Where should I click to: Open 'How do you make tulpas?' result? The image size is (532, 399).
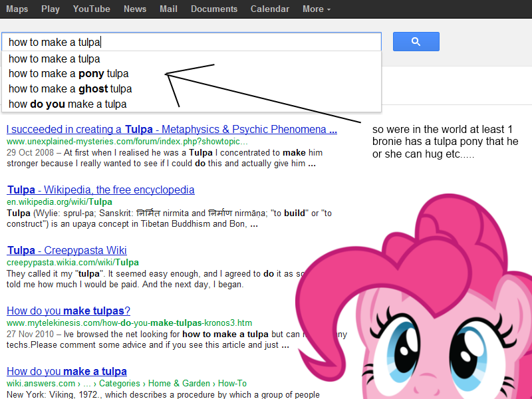pyautogui.click(x=68, y=311)
